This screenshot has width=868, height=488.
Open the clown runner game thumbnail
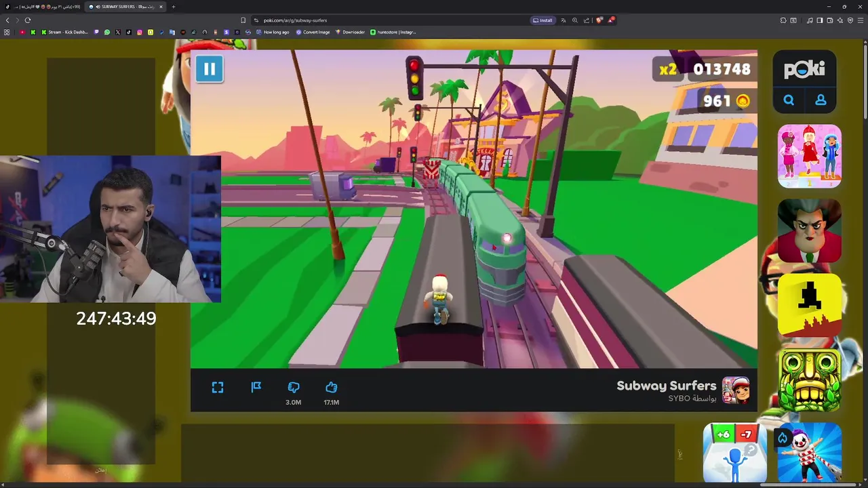(x=810, y=453)
